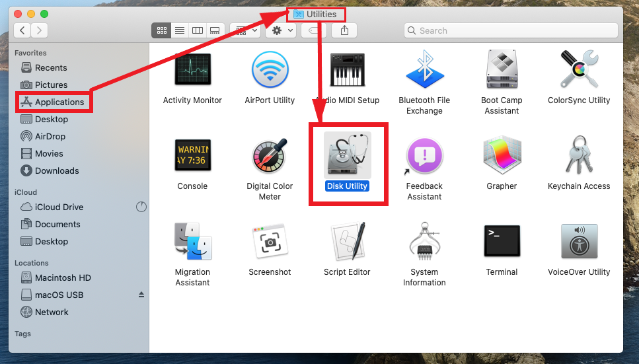Image resolution: width=639 pixels, height=364 pixels.
Task: Select Boot Camp Assistant icon
Action: click(x=502, y=69)
